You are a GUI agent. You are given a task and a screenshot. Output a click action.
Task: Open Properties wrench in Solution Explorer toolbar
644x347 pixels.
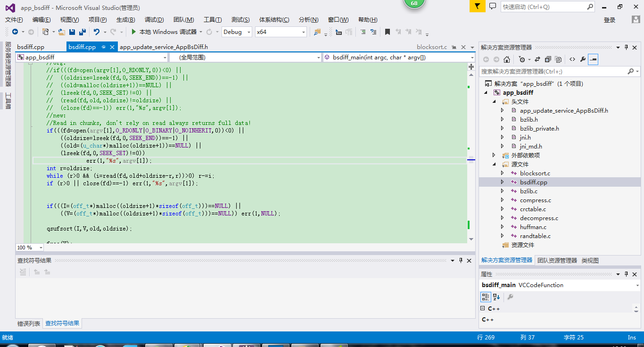[583, 59]
